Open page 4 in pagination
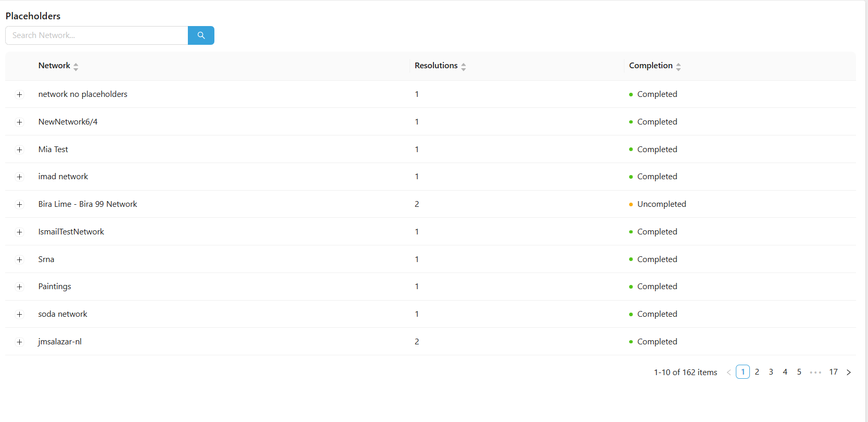 [x=785, y=372]
